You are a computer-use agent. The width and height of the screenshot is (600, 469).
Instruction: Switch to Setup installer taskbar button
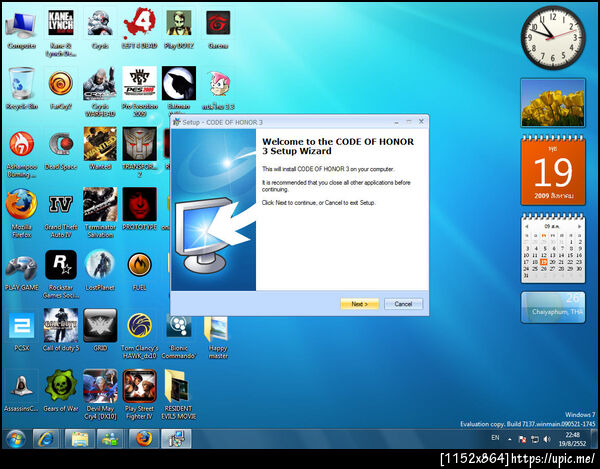click(x=176, y=439)
